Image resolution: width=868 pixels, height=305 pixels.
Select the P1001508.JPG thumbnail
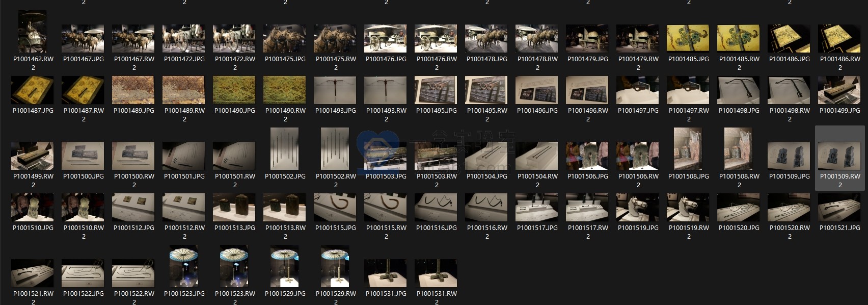688,149
